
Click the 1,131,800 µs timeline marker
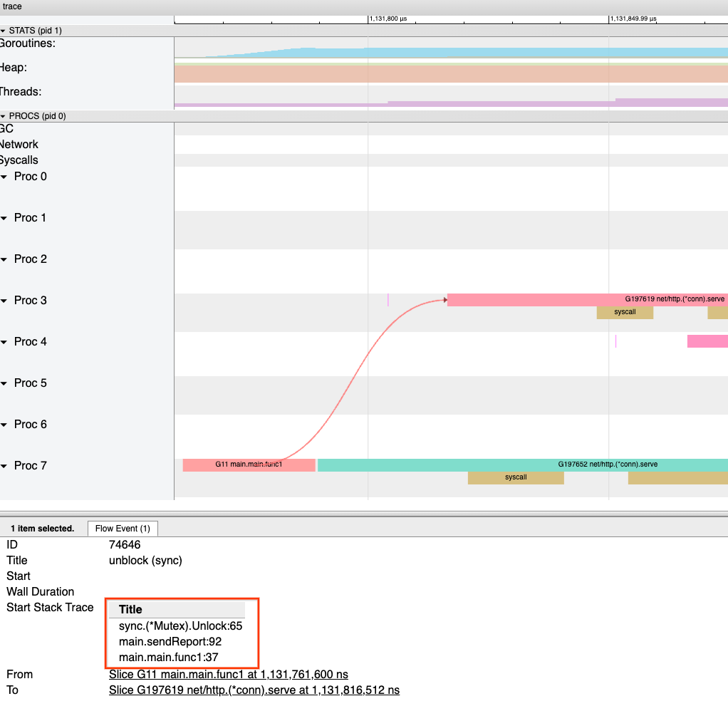pyautogui.click(x=388, y=19)
